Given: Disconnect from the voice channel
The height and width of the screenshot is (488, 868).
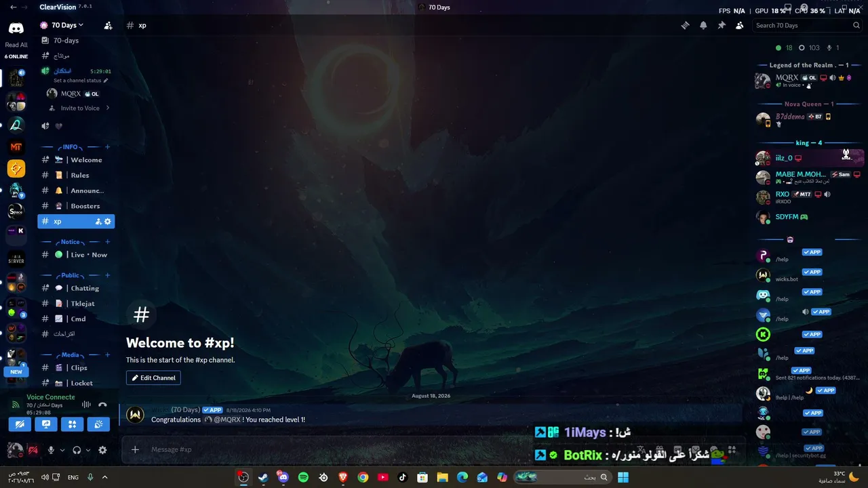Looking at the screenshot, I should pyautogui.click(x=102, y=405).
